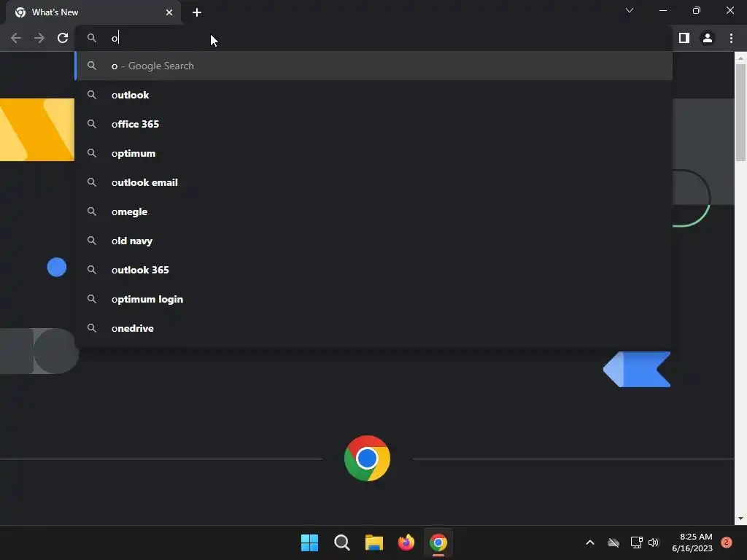
Task: Choose the 'office 365' suggestion
Action: pyautogui.click(x=374, y=124)
